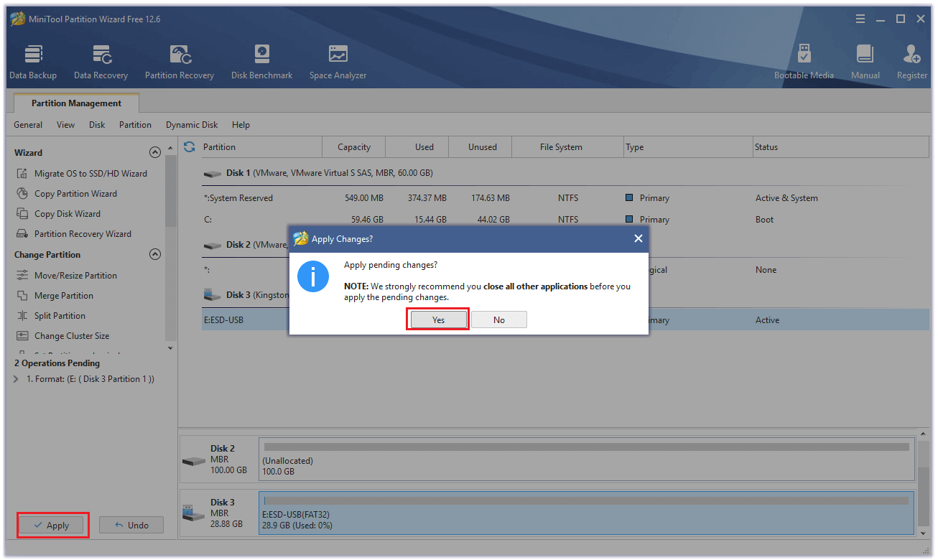Select the E:ESD-USB(FAT32) bar in the disk map

coord(587,513)
